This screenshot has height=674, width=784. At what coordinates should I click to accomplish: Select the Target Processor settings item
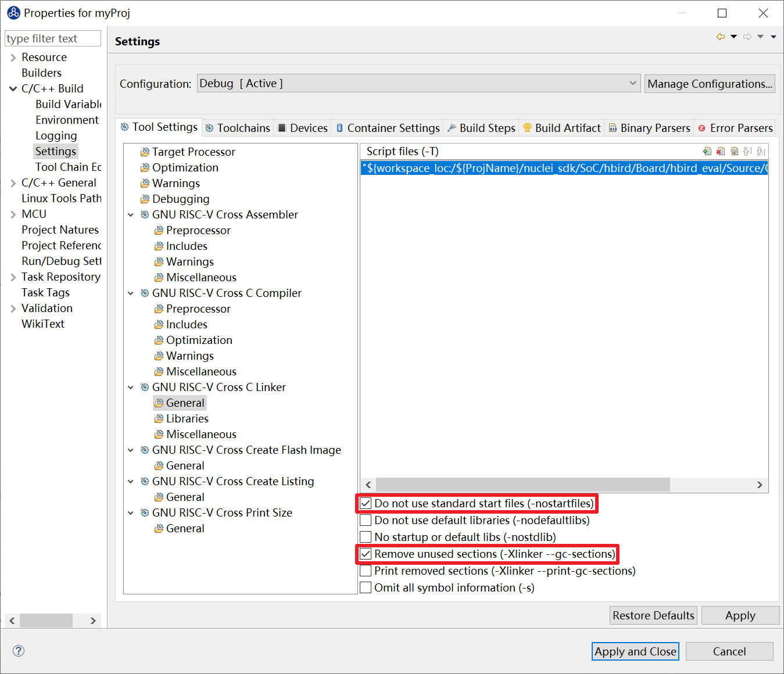[193, 152]
